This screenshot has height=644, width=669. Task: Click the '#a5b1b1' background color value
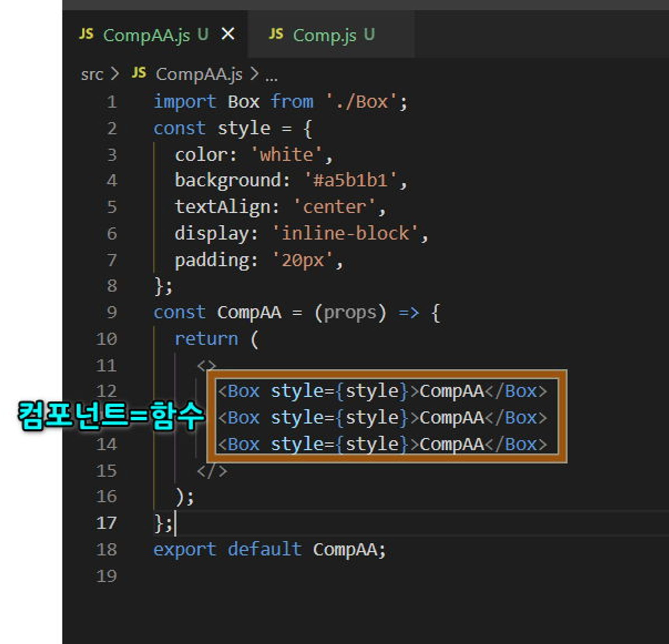(350, 181)
